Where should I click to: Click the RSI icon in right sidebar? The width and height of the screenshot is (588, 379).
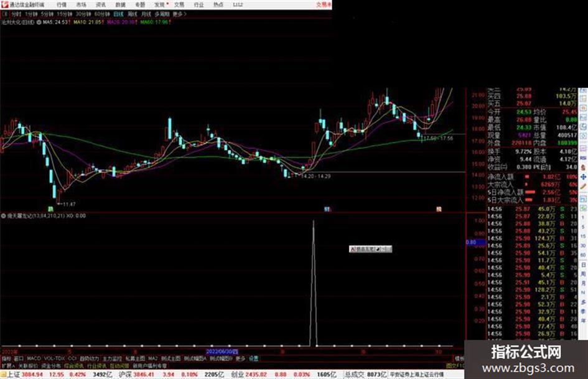click(583, 157)
